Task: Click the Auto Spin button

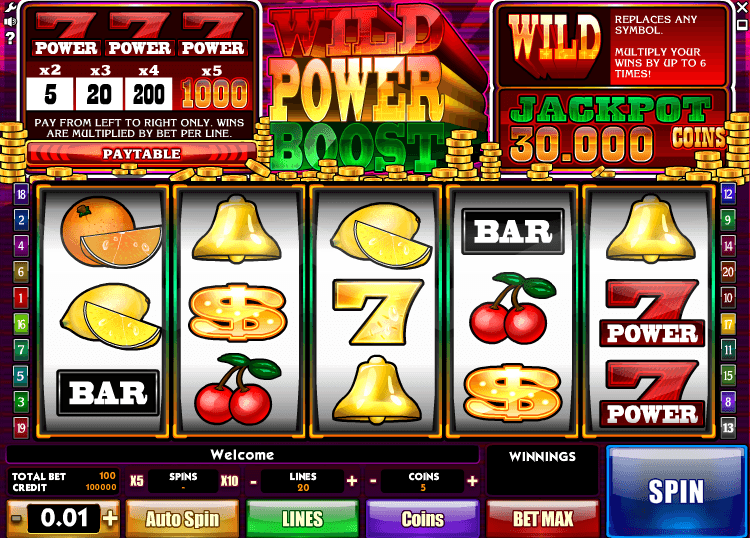Action: pyautogui.click(x=182, y=518)
